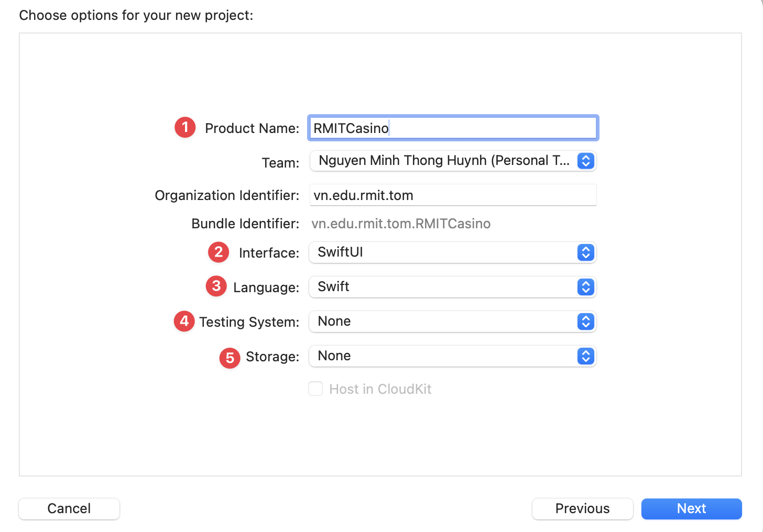Click inside the Organization Identifier field
The image size is (763, 532).
452,195
